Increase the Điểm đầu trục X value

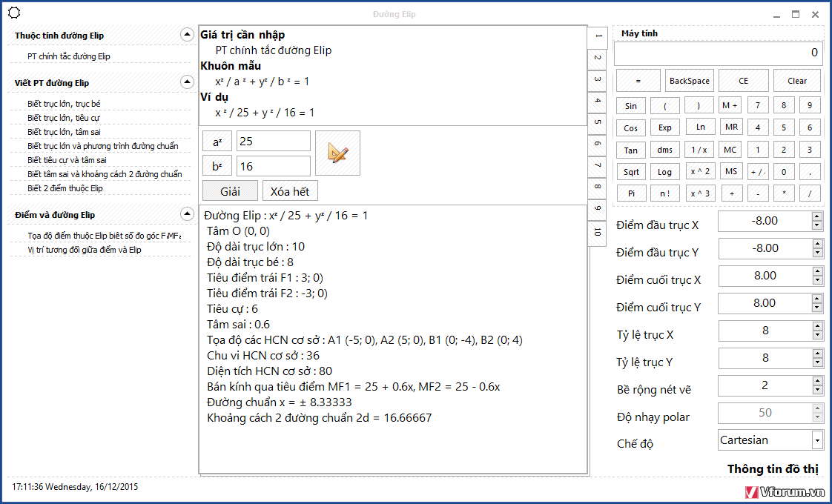(x=817, y=216)
